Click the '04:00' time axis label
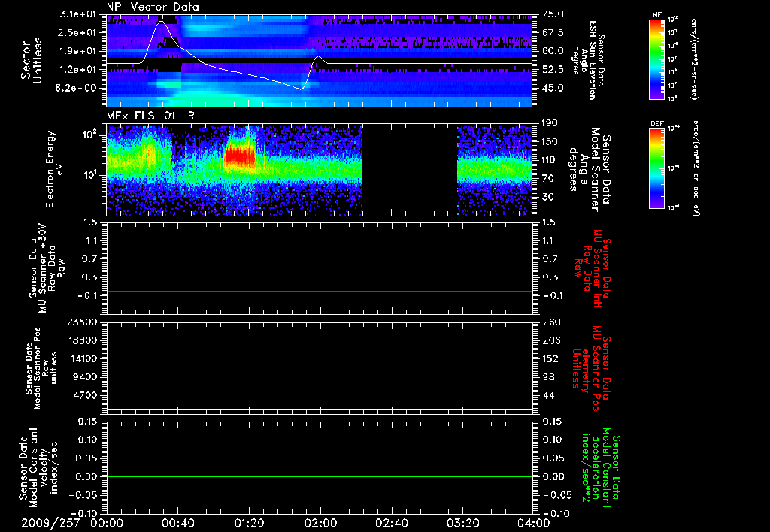Viewport: 770px width, 532px height. pyautogui.click(x=534, y=523)
